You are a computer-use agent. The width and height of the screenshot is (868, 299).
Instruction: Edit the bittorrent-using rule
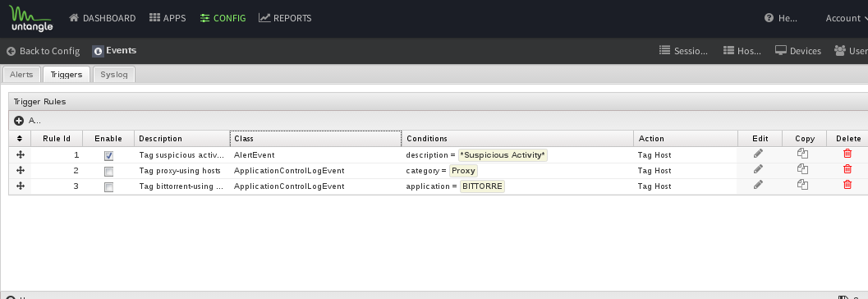click(759, 184)
